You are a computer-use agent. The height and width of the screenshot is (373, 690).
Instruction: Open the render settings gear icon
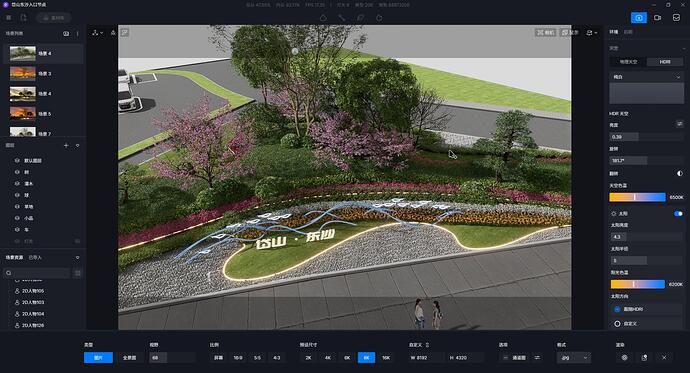624,358
